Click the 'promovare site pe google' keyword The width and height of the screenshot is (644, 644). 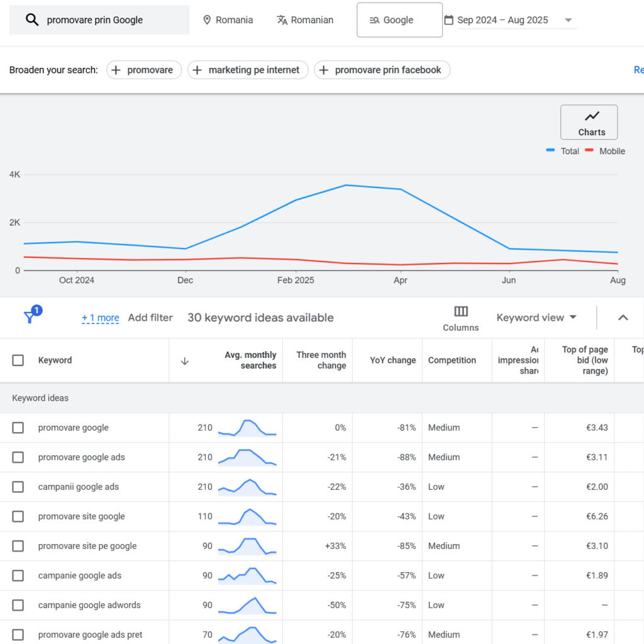click(87, 546)
